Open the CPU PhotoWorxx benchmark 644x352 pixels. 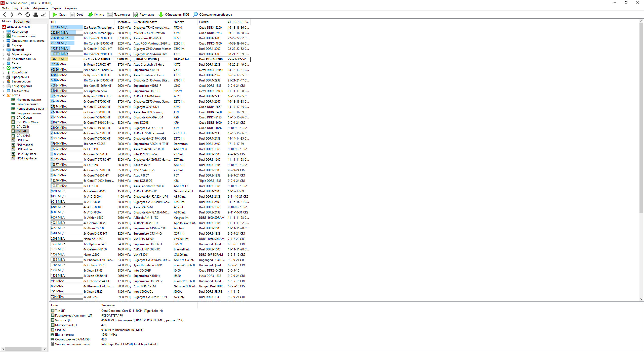point(28,122)
